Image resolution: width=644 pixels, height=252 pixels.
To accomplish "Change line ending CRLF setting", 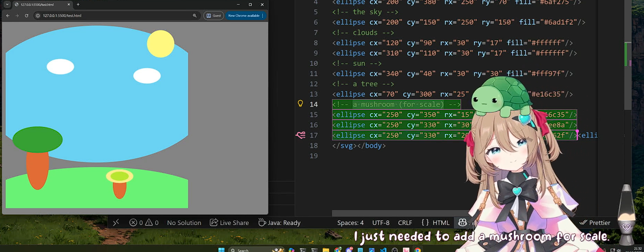I will [x=405, y=223].
